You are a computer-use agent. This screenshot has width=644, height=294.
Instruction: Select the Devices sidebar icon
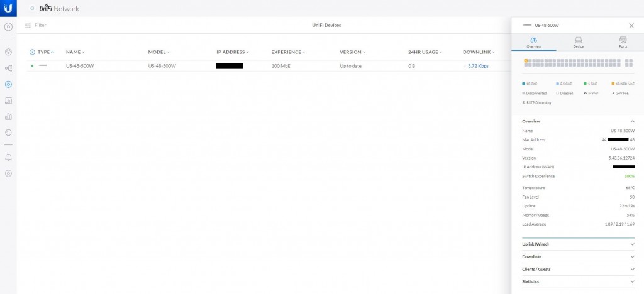click(x=8, y=84)
